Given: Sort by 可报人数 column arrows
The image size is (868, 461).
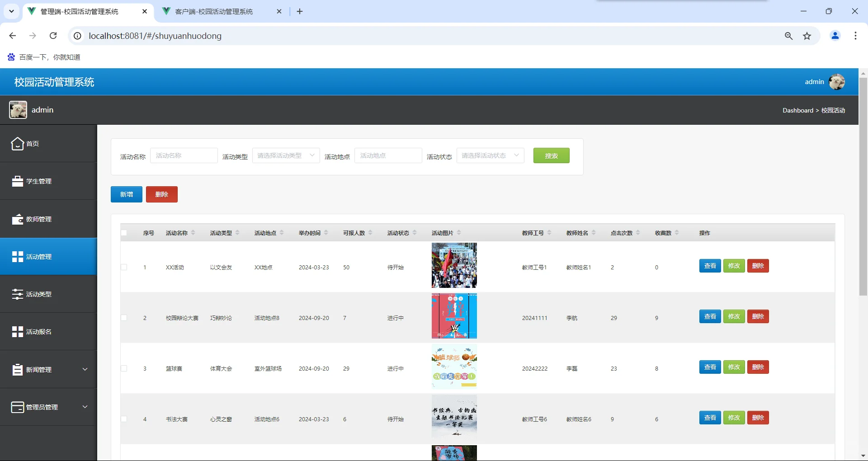Looking at the screenshot, I should [x=370, y=233].
